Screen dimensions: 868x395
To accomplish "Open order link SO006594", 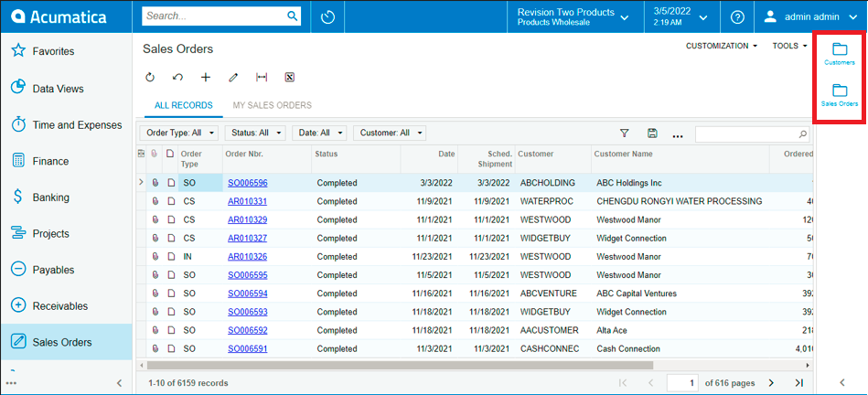I will pos(248,294).
